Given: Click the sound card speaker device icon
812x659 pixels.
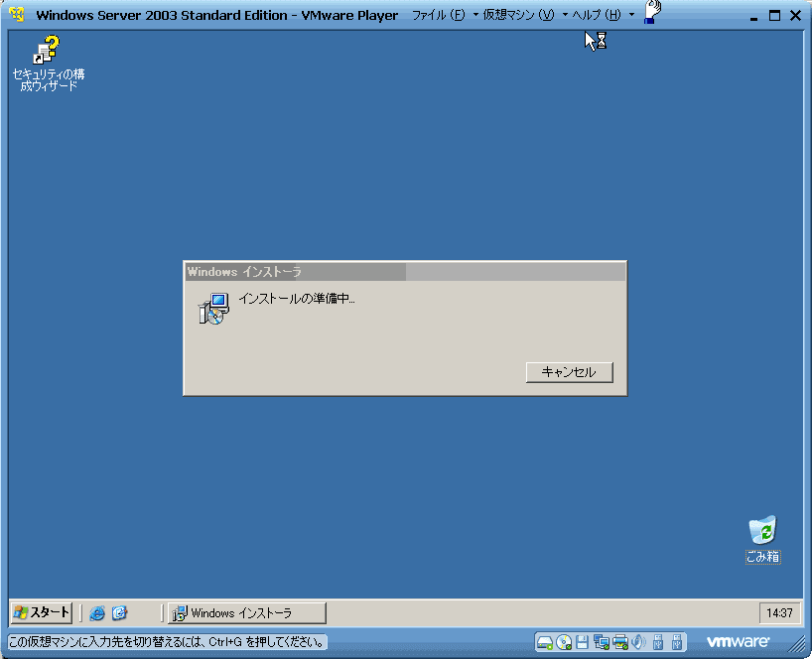Looking at the screenshot, I should coord(638,642).
